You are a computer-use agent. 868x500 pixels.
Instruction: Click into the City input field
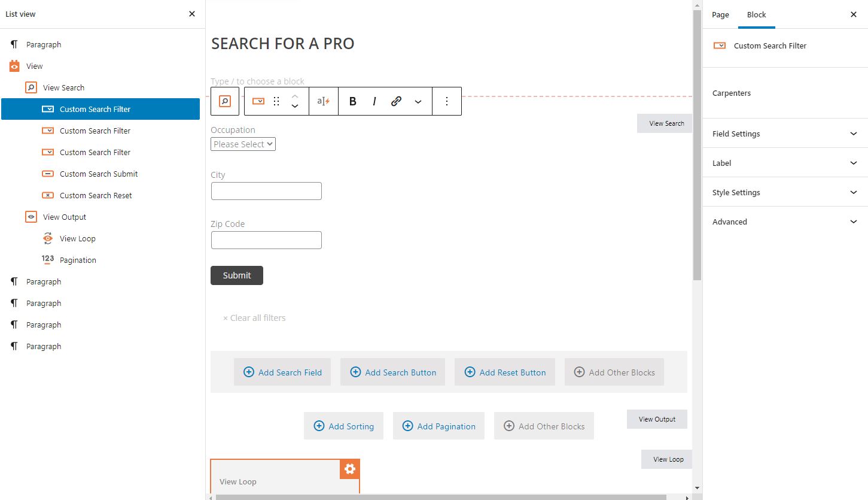click(x=266, y=191)
